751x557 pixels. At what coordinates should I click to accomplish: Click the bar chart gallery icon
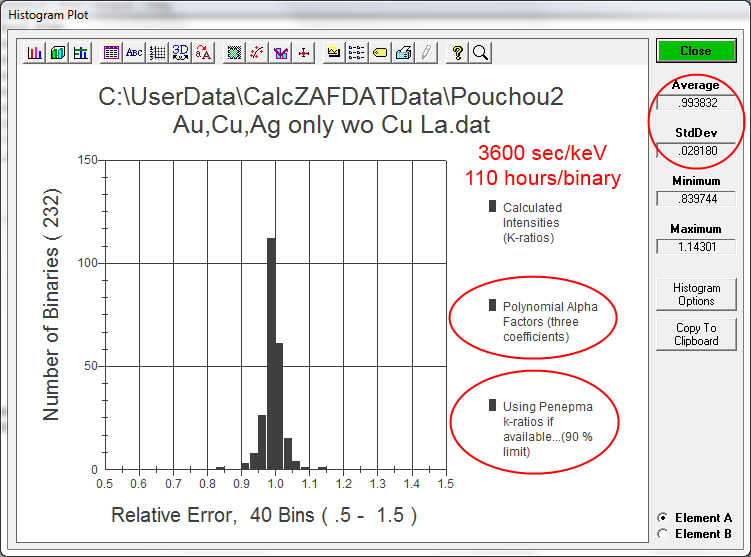pyautogui.click(x=36, y=53)
